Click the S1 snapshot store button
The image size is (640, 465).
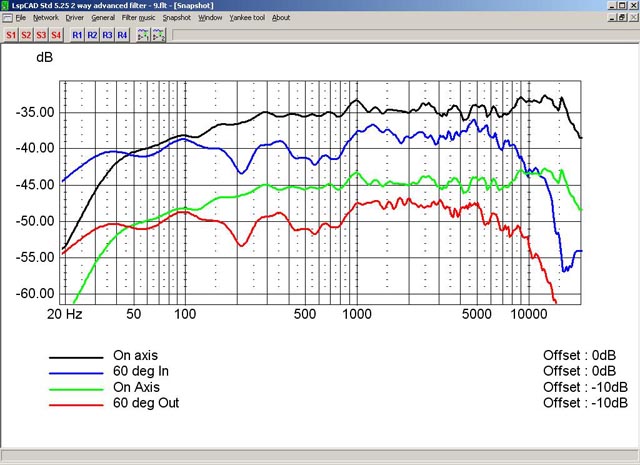(11, 35)
